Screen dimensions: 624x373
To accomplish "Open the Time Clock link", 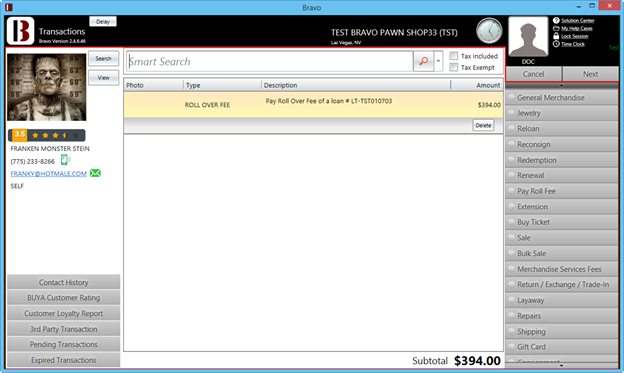I will pyautogui.click(x=573, y=44).
